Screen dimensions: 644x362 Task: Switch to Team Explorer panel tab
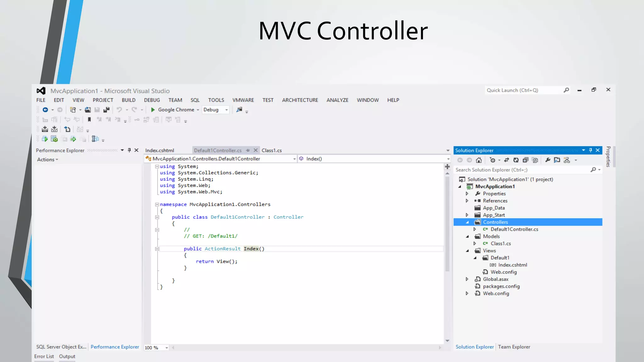pyautogui.click(x=514, y=347)
